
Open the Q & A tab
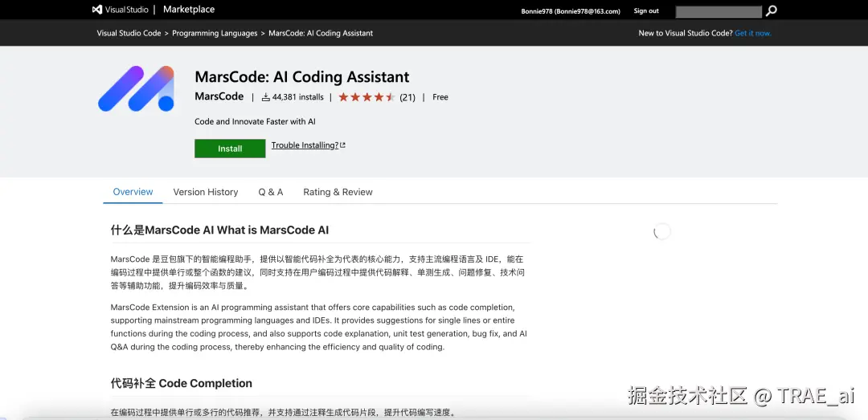271,192
